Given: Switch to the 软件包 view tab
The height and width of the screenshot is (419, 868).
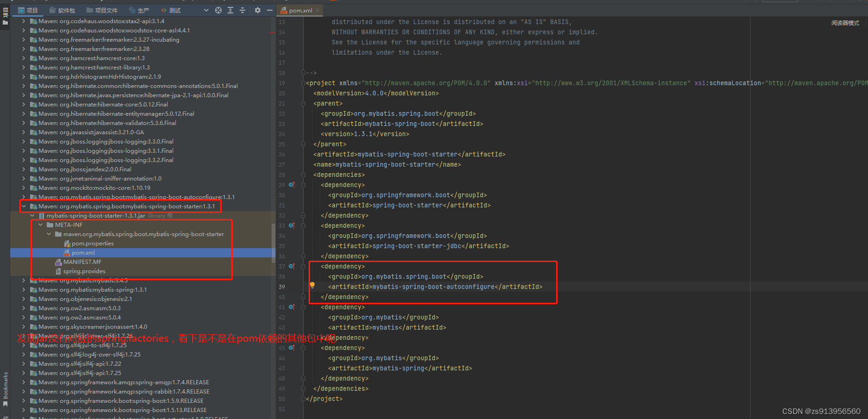Looking at the screenshot, I should pyautogui.click(x=62, y=10).
